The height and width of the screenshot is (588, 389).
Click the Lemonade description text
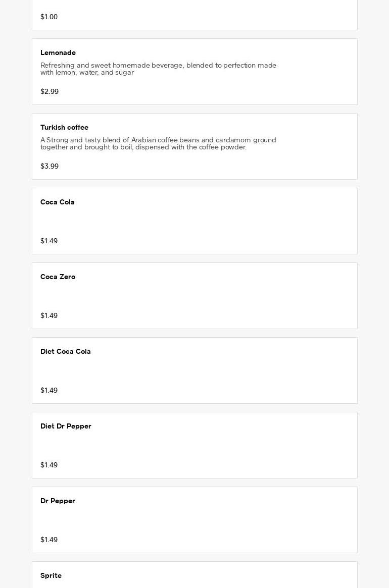tap(158, 69)
